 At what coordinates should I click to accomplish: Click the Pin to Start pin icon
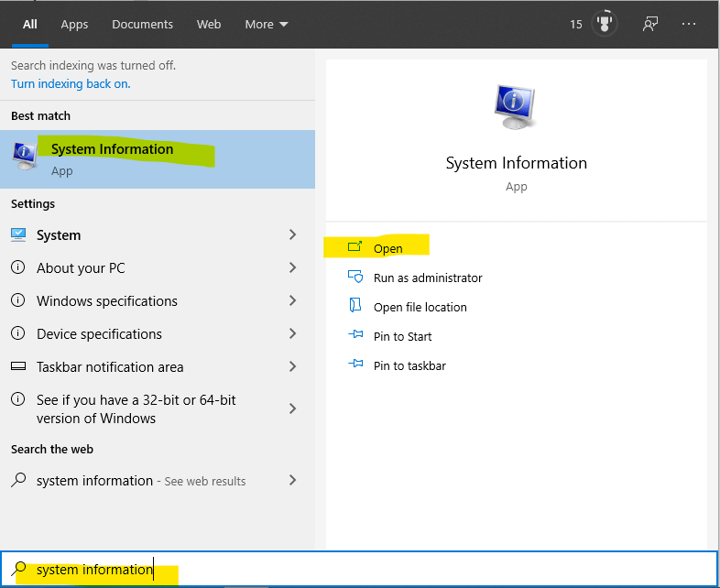[x=355, y=335]
